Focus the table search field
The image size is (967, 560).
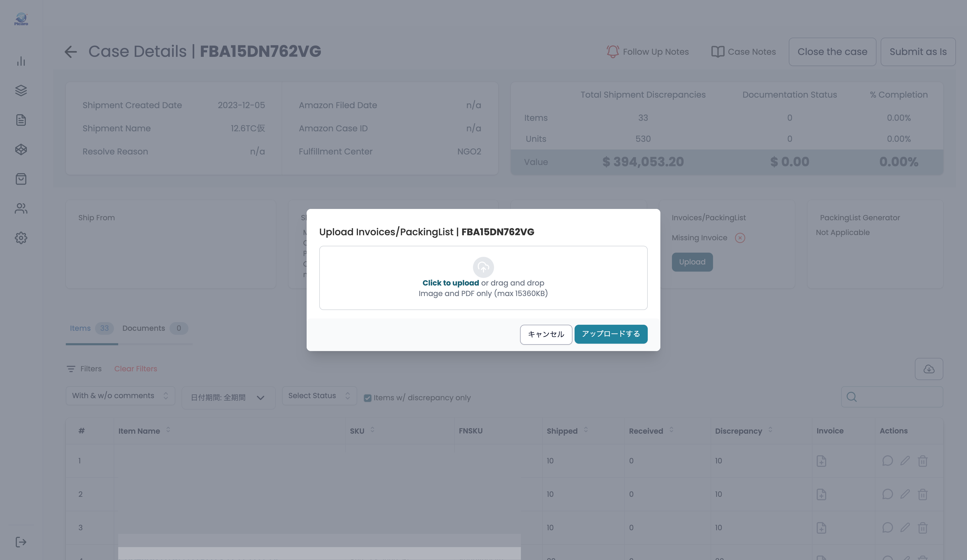tap(892, 397)
